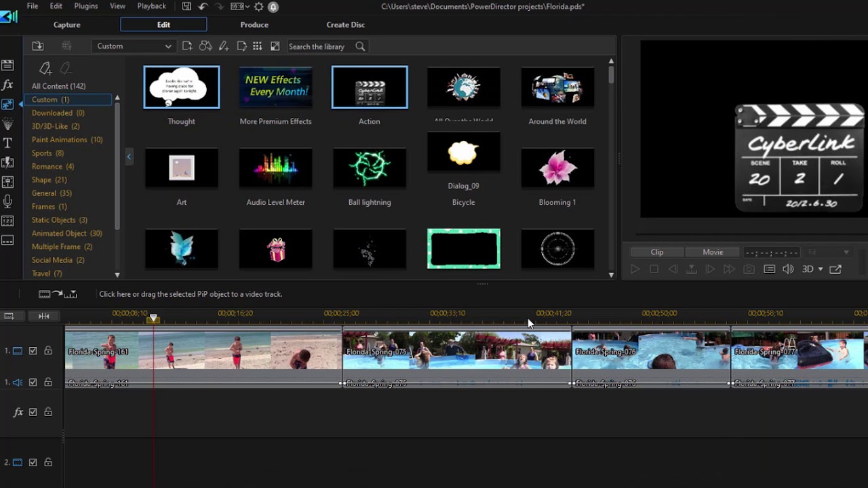Image resolution: width=868 pixels, height=488 pixels.
Task: Open the Voice-Over Recording Room microphone icon
Action: 7,201
